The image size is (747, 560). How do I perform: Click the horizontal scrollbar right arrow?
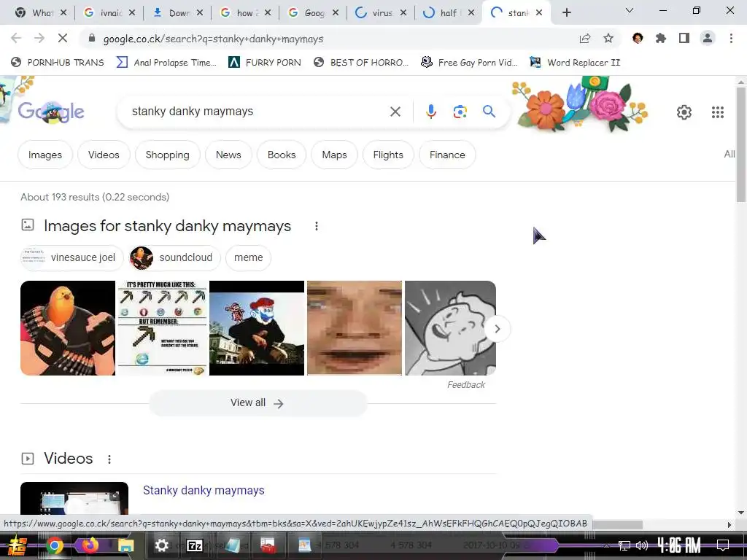729,524
